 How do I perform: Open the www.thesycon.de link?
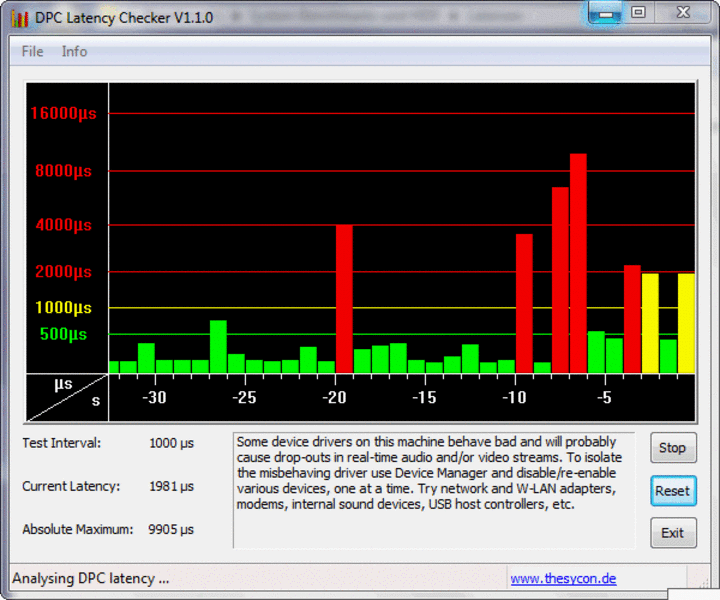click(563, 578)
